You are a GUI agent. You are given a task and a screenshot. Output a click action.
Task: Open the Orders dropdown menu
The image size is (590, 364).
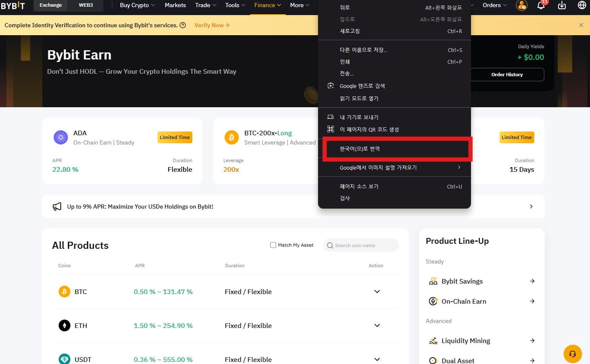point(495,5)
